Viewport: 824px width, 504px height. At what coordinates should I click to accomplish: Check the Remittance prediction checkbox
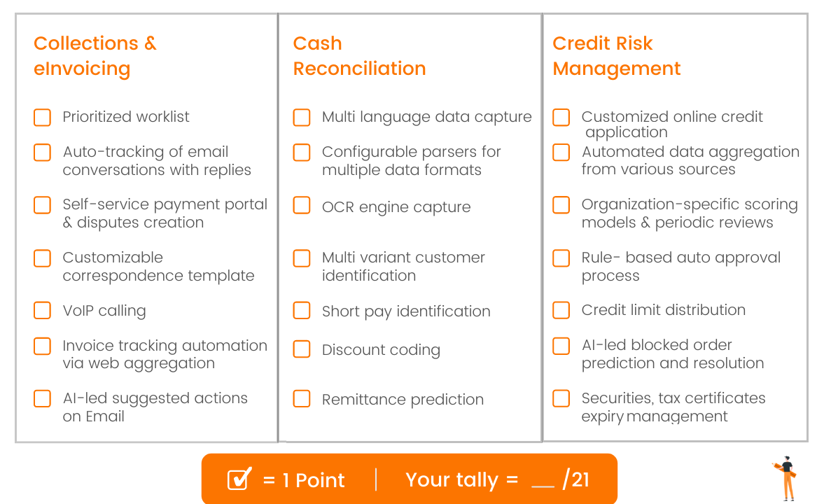302,398
